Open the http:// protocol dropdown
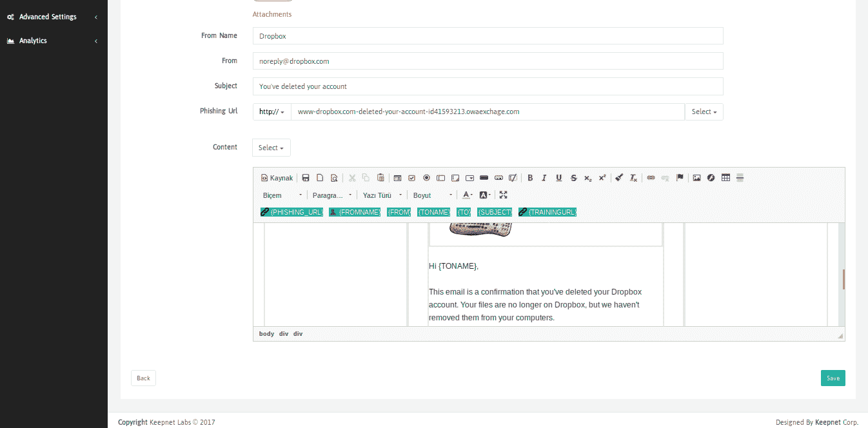The width and height of the screenshot is (868, 428). point(271,112)
